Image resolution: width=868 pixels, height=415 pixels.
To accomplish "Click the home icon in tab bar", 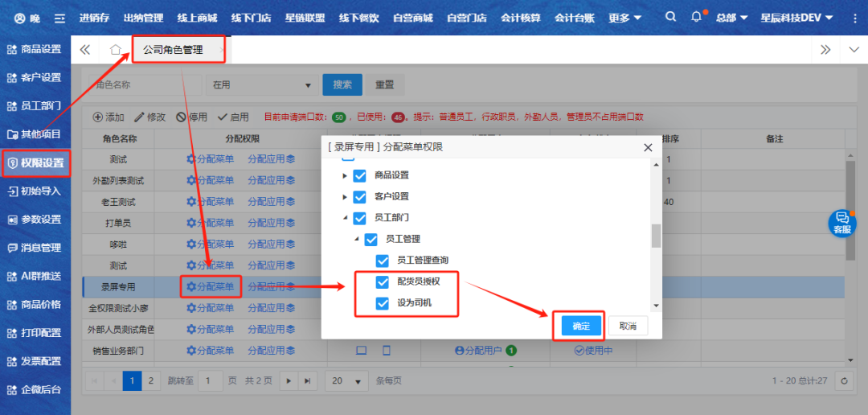I will [116, 50].
